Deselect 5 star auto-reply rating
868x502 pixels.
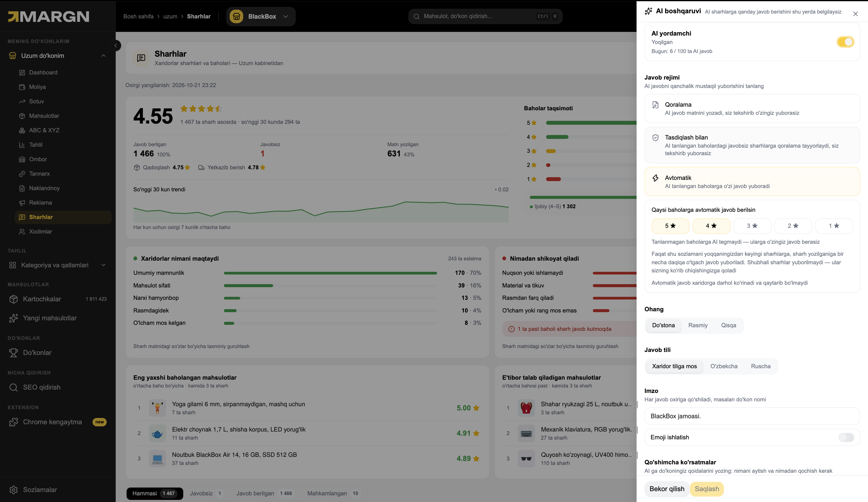click(670, 226)
